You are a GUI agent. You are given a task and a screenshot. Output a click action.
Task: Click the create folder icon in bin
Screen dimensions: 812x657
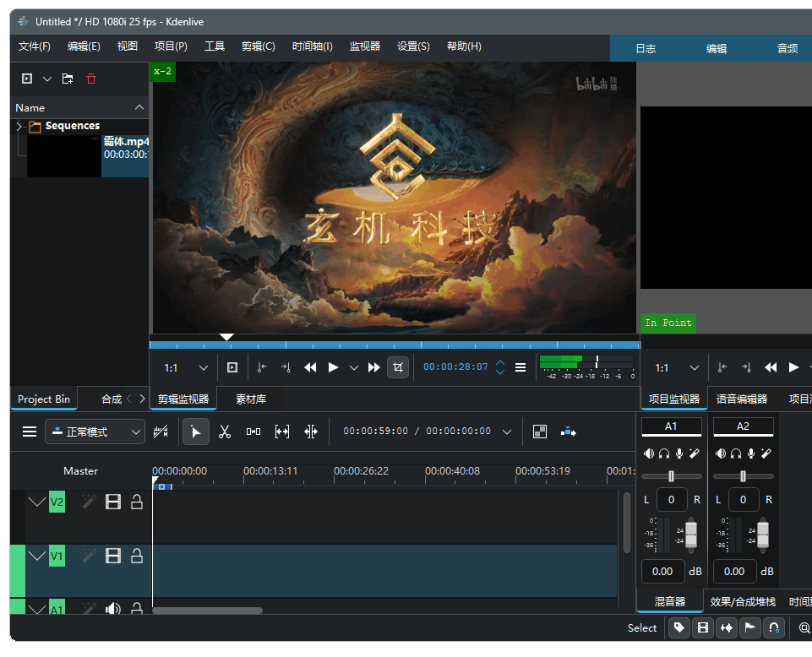[68, 79]
